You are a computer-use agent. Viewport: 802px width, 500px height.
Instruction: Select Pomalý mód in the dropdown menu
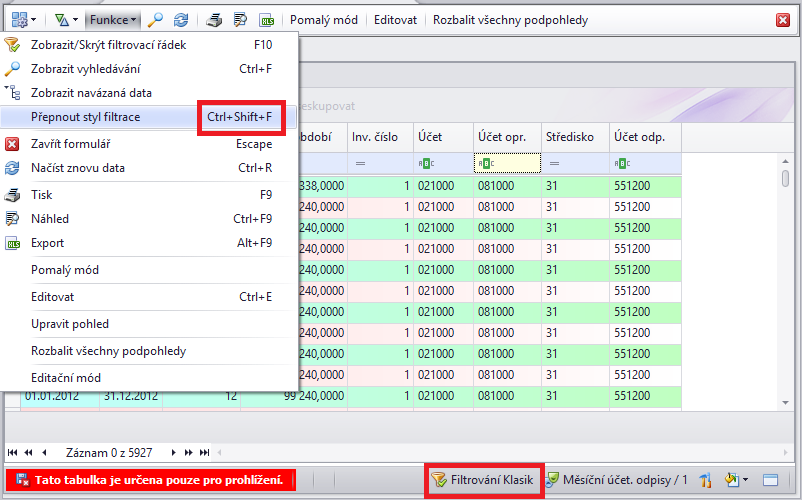pyautogui.click(x=148, y=270)
